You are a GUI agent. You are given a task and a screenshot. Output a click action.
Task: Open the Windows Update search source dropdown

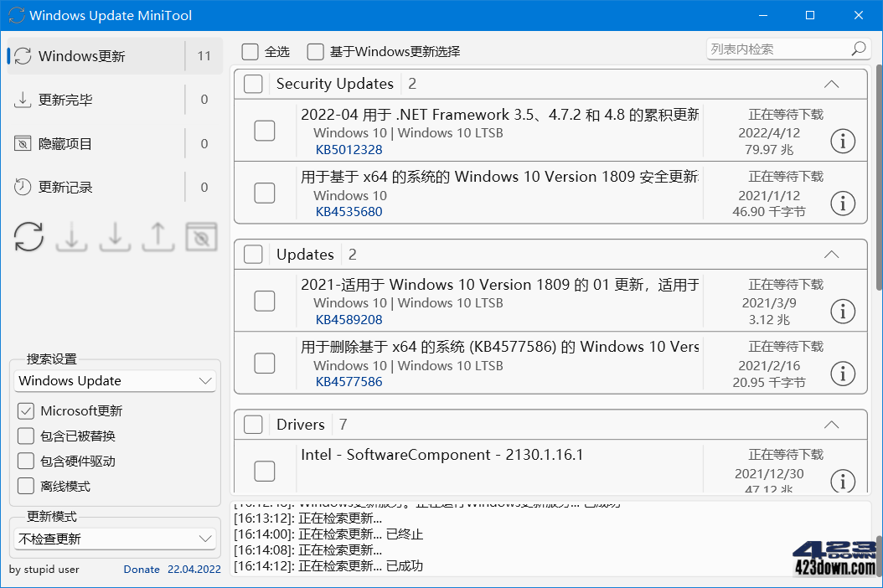pyautogui.click(x=115, y=380)
